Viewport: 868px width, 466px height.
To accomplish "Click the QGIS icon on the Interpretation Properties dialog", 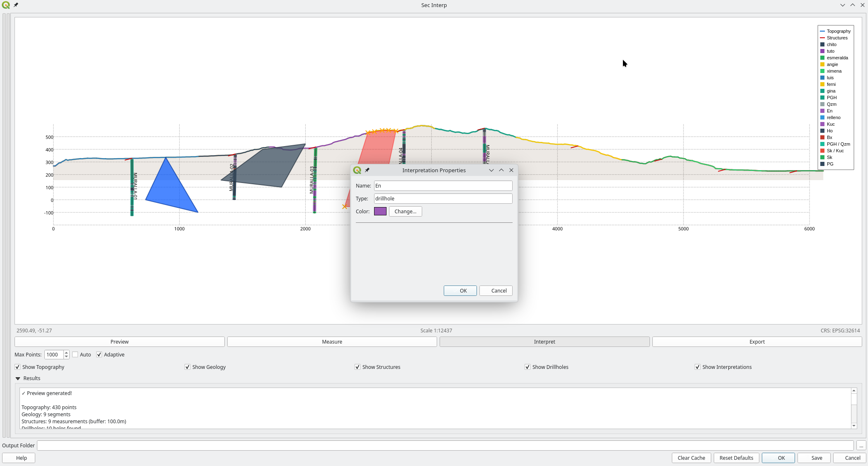I will (x=357, y=170).
